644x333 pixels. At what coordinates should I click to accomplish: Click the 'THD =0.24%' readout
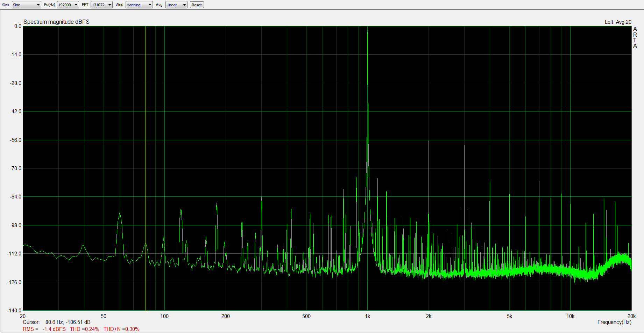(84, 329)
